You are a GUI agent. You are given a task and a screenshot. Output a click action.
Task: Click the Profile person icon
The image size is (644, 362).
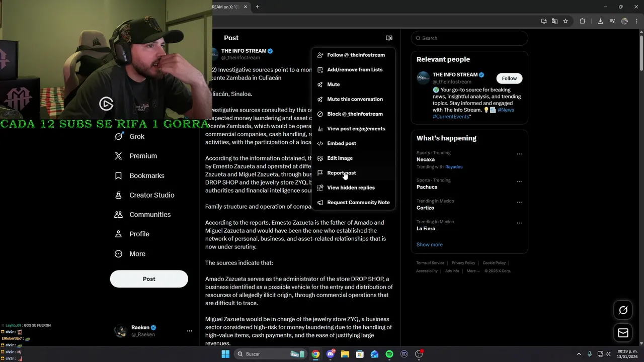pyautogui.click(x=119, y=234)
